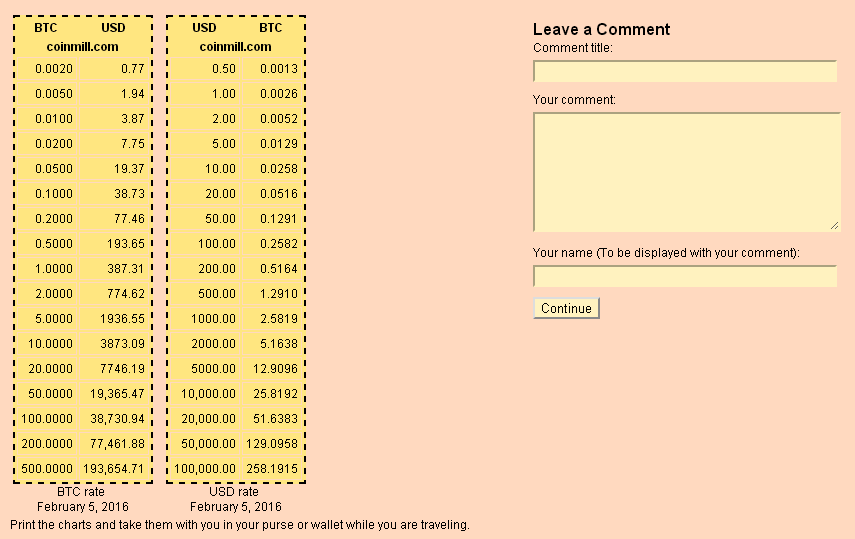
Task: Select the 7746.19 USD value
Action: click(122, 369)
